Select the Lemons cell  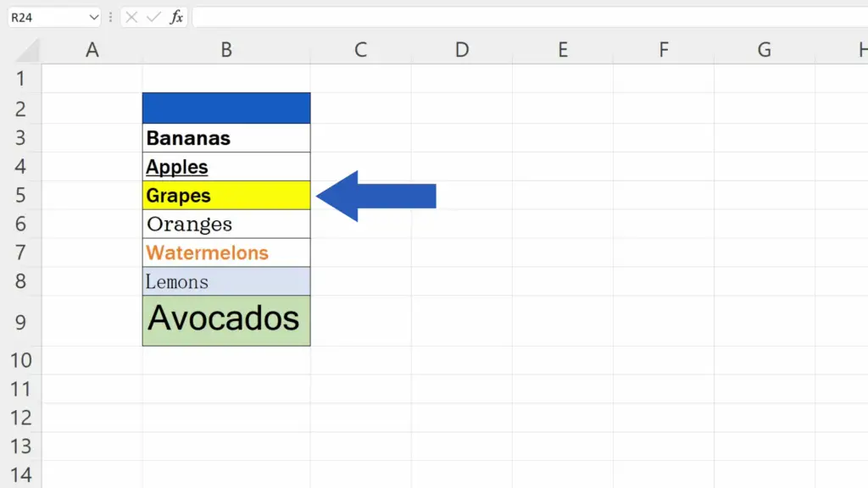(226, 282)
